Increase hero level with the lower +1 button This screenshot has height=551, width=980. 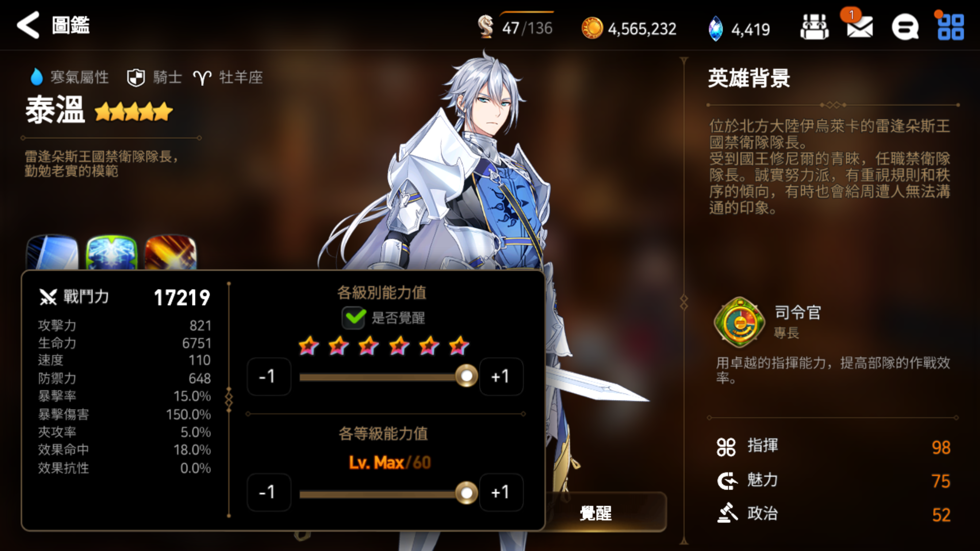coord(501,492)
